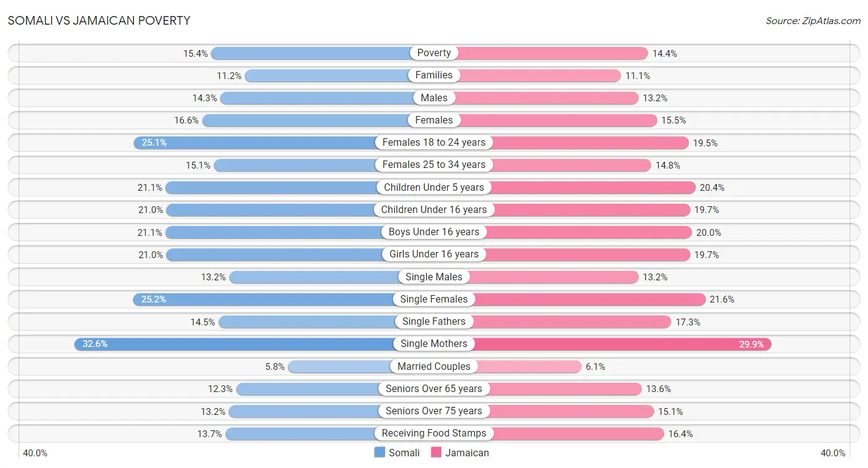
Task: Select the Females 18 to 24 years label
Action: (x=434, y=143)
